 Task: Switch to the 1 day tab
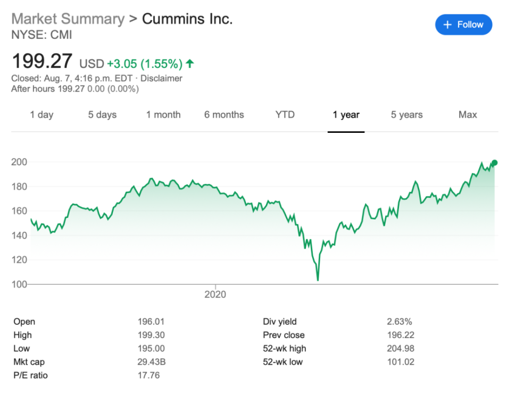click(x=41, y=115)
